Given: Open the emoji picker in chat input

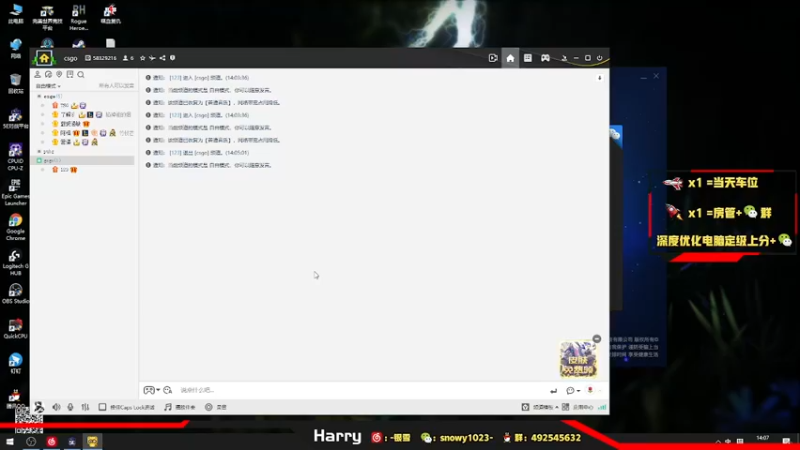Looking at the screenshot, I should (167, 390).
